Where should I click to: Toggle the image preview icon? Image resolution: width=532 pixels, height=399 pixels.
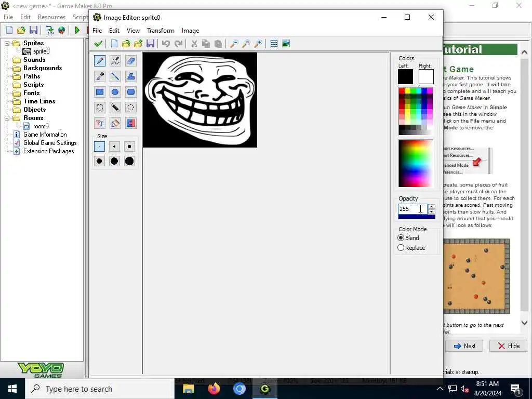point(286,44)
